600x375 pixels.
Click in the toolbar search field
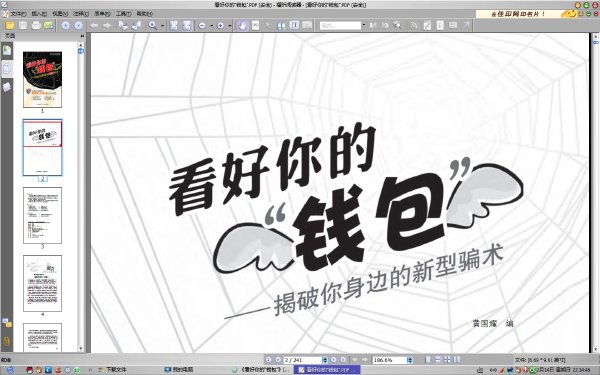coord(340,26)
